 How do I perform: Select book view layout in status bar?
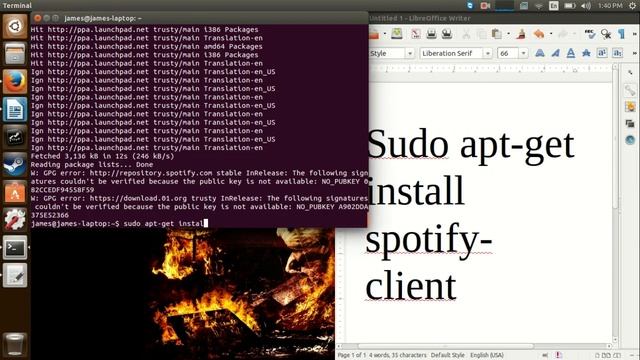click(x=617, y=356)
